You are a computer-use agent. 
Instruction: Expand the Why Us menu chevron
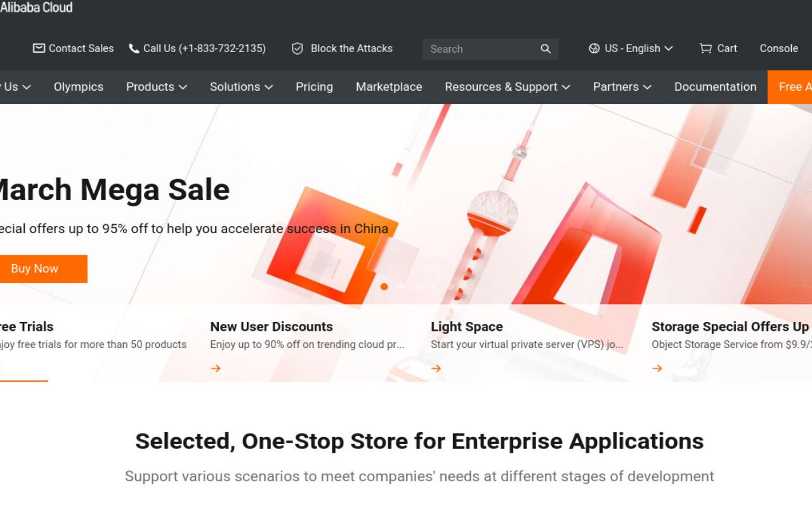[x=26, y=88]
